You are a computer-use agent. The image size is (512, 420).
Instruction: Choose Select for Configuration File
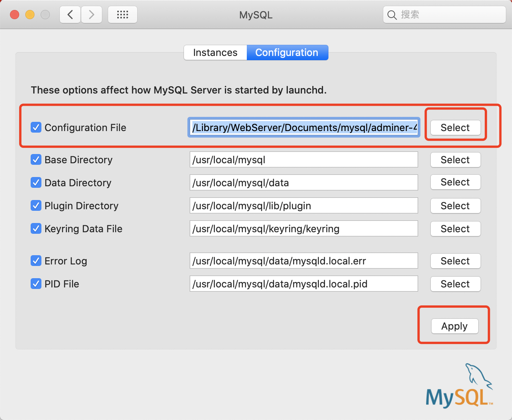coord(455,128)
